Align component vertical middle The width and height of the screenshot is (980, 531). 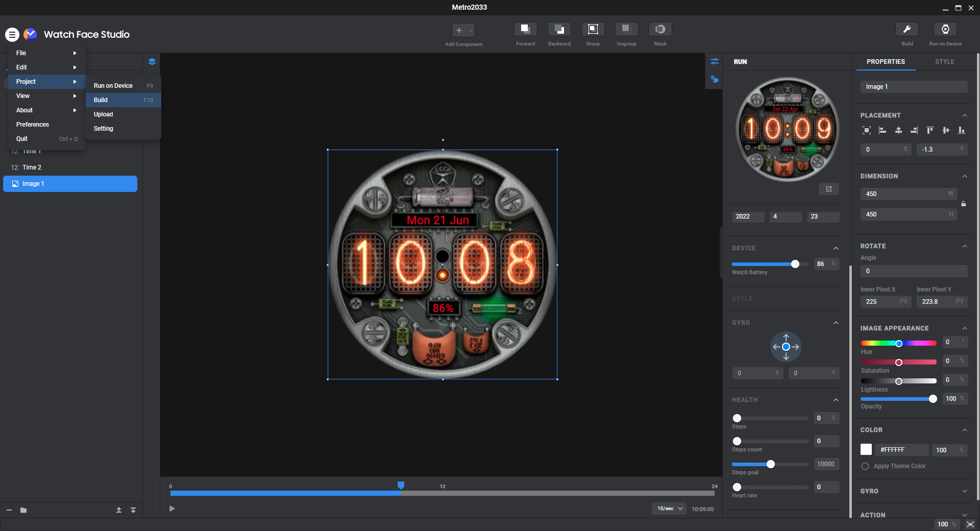(946, 130)
